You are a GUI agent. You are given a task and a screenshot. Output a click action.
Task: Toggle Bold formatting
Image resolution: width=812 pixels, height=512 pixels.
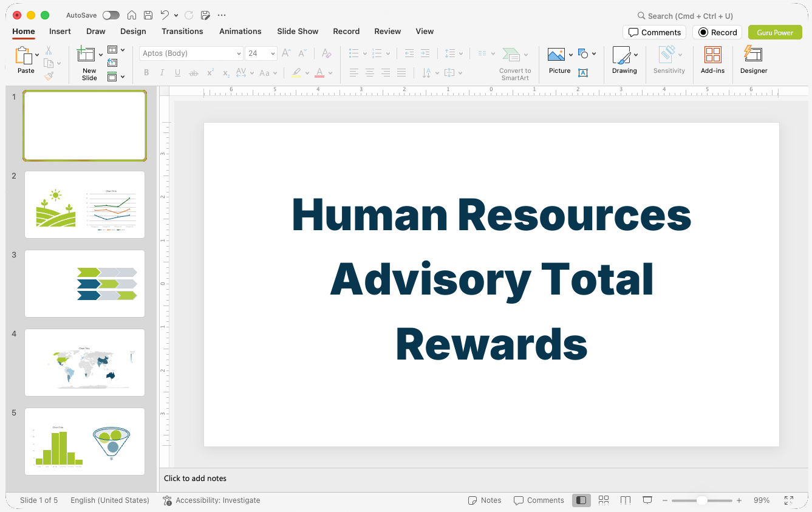pyautogui.click(x=146, y=73)
